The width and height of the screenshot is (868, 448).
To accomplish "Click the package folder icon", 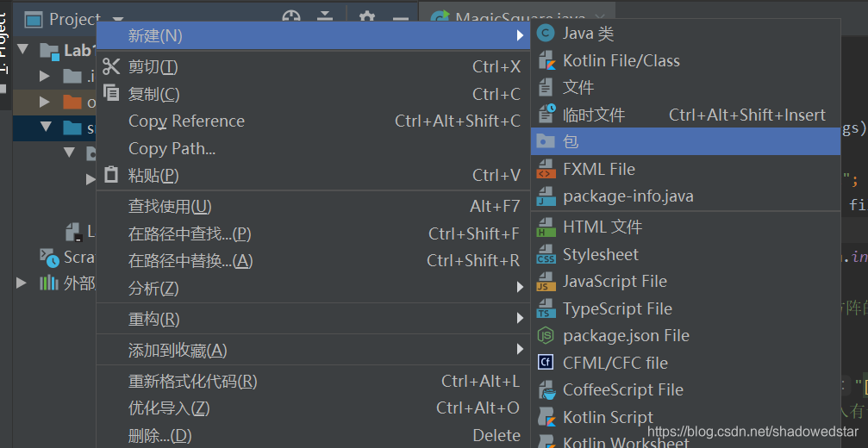I will coord(546,141).
